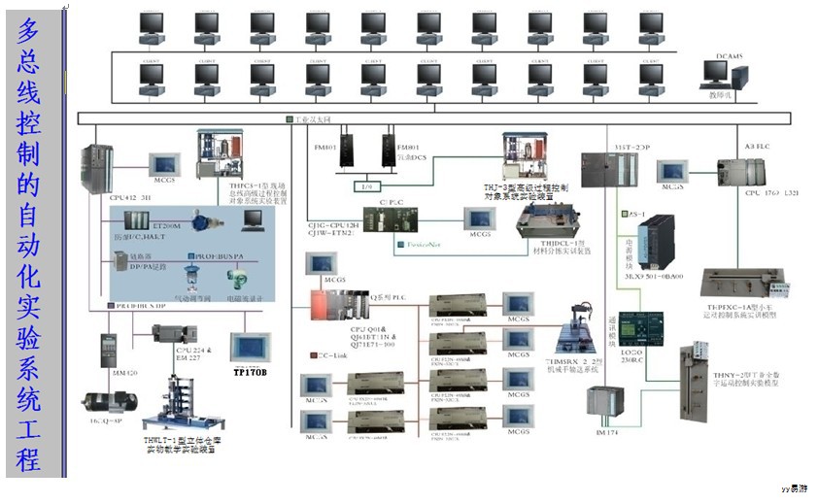The image size is (818, 504).
Task: Click the Q series PLC rack
Action: pyautogui.click(x=344, y=302)
